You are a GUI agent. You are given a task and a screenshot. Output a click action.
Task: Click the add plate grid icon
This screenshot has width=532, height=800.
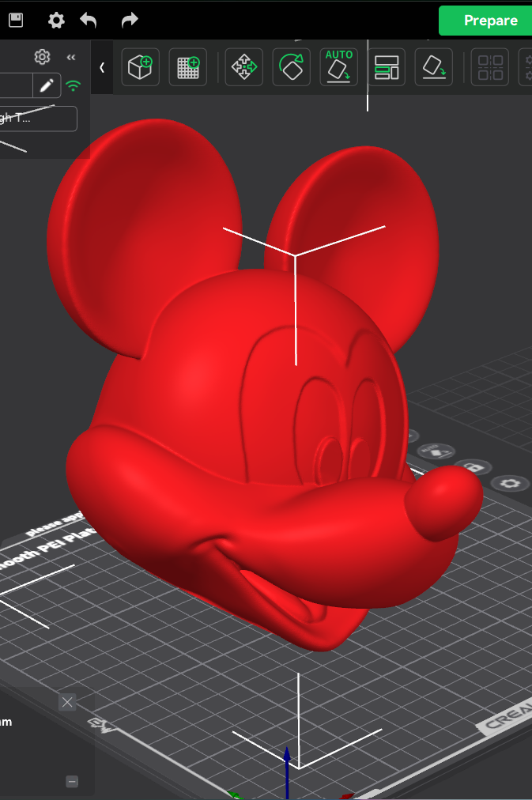(x=187, y=67)
